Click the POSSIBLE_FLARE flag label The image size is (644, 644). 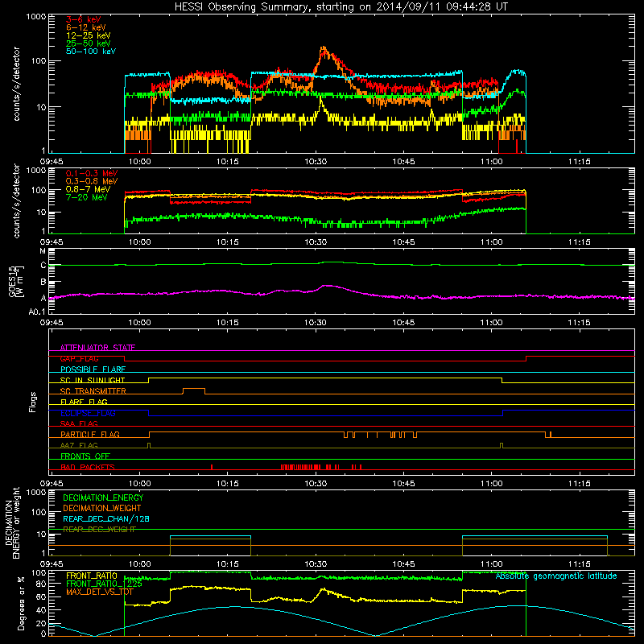93,369
